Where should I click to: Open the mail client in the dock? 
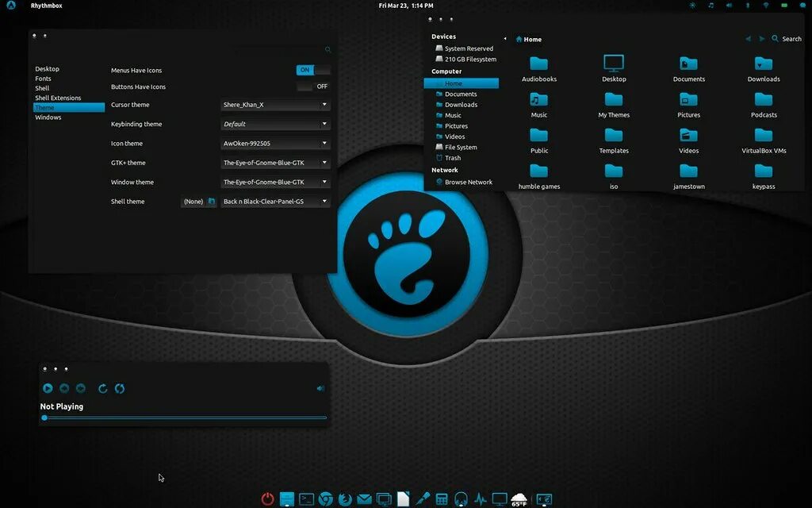pos(364,499)
